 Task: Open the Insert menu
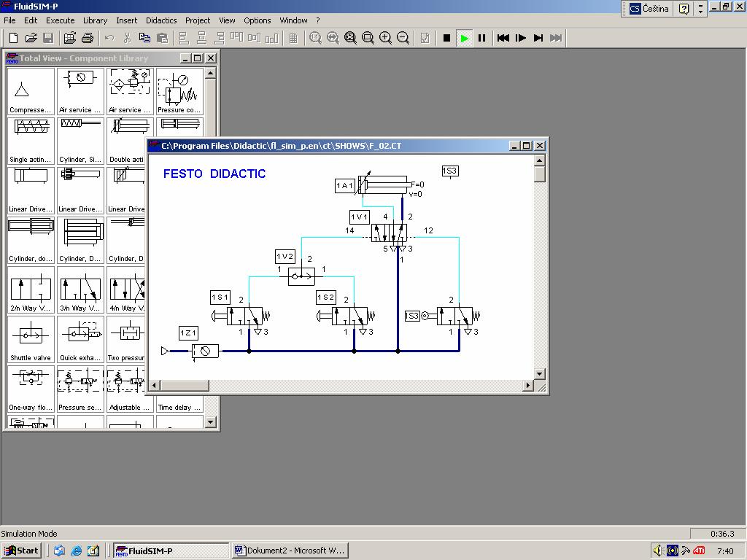(x=127, y=20)
